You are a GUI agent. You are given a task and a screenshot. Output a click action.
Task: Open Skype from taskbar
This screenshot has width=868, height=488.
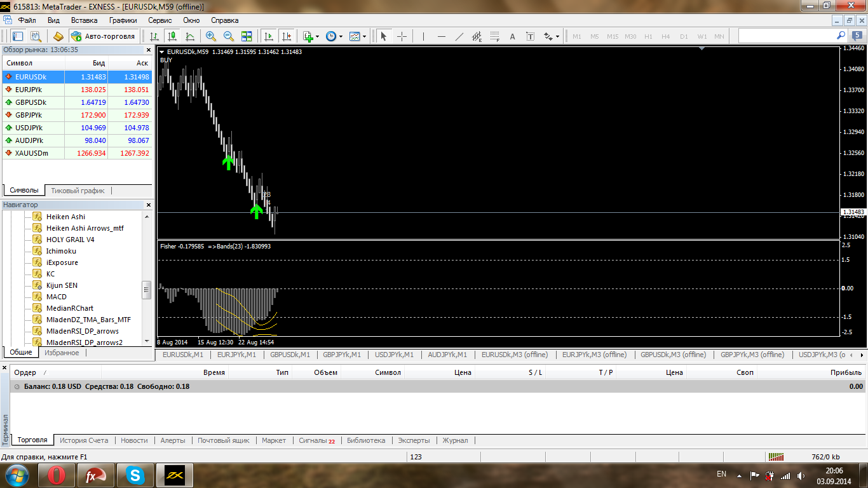click(x=134, y=475)
